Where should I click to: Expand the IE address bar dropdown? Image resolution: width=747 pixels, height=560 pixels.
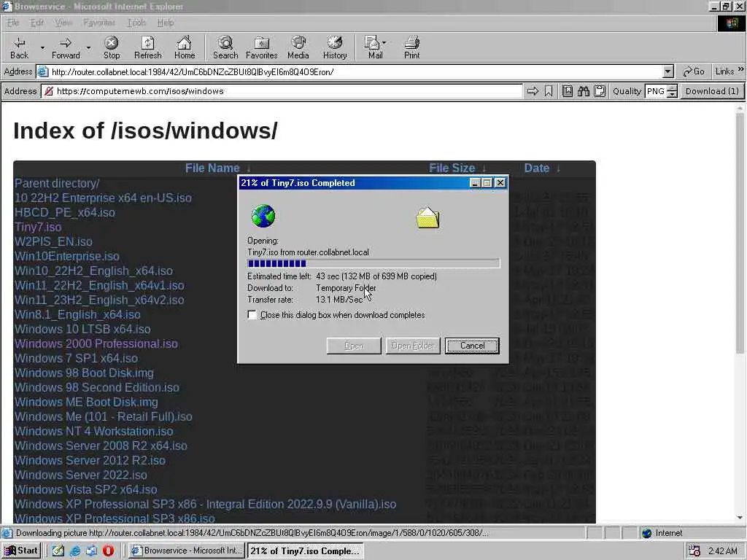pos(668,72)
